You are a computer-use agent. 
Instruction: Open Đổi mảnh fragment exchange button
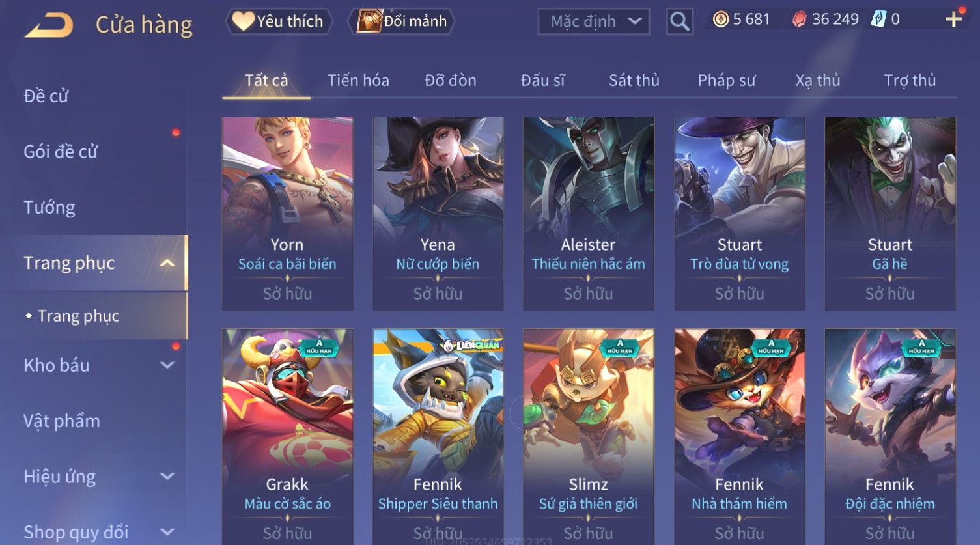pyautogui.click(x=402, y=21)
